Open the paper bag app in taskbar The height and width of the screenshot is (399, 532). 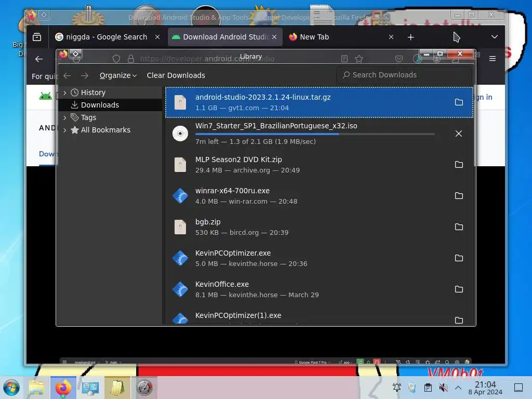pos(117,388)
